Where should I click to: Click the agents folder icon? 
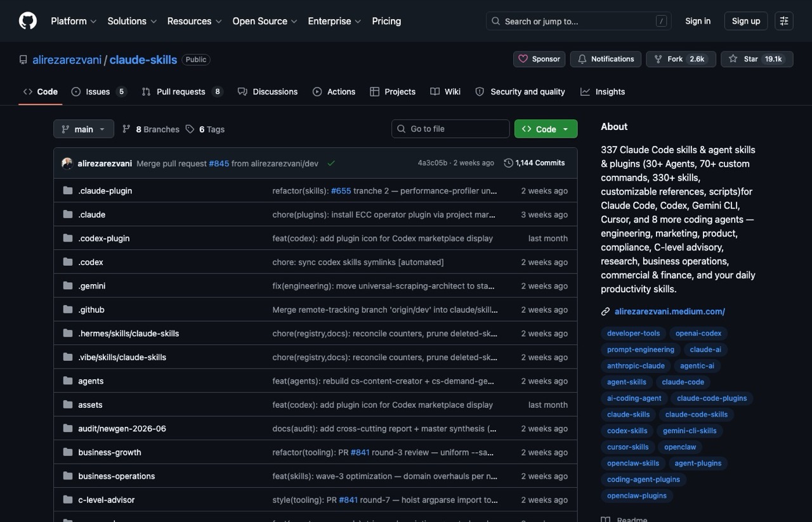point(68,381)
